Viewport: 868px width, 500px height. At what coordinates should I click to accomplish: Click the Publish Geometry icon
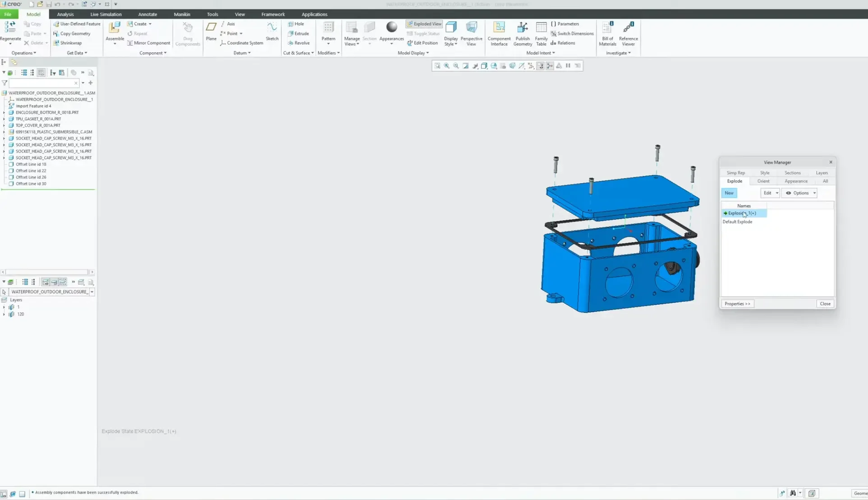(x=522, y=28)
